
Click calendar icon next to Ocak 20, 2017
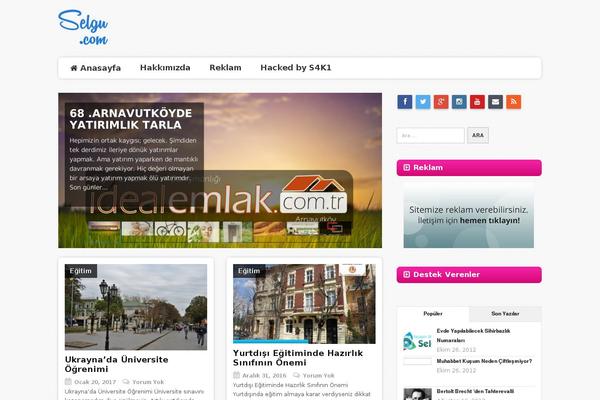pos(68,382)
